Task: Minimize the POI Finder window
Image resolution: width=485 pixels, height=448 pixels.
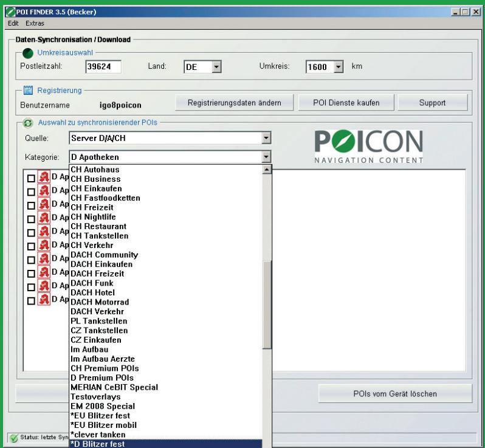Action: click(x=455, y=12)
